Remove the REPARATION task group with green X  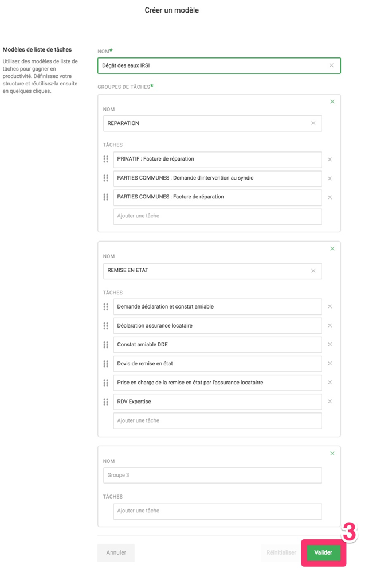[332, 102]
